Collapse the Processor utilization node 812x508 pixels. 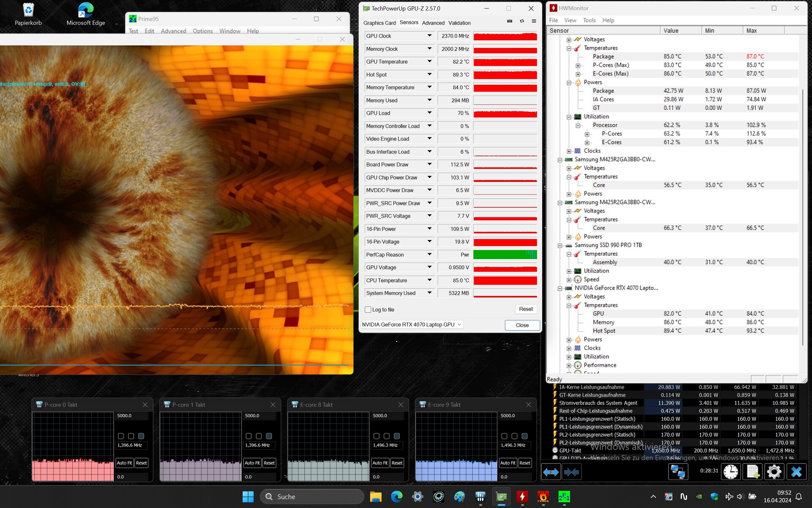point(578,126)
